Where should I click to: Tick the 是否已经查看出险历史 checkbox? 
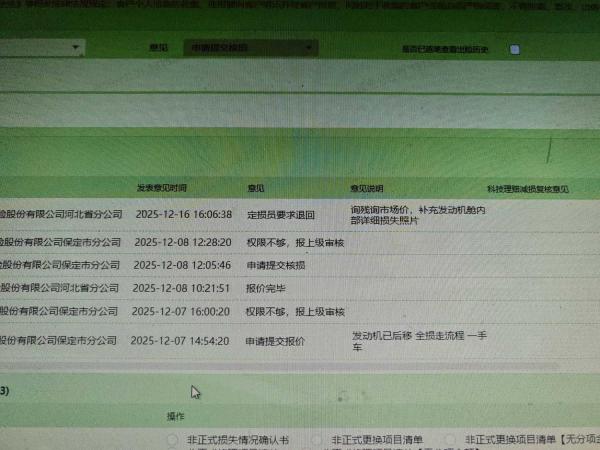click(x=514, y=49)
